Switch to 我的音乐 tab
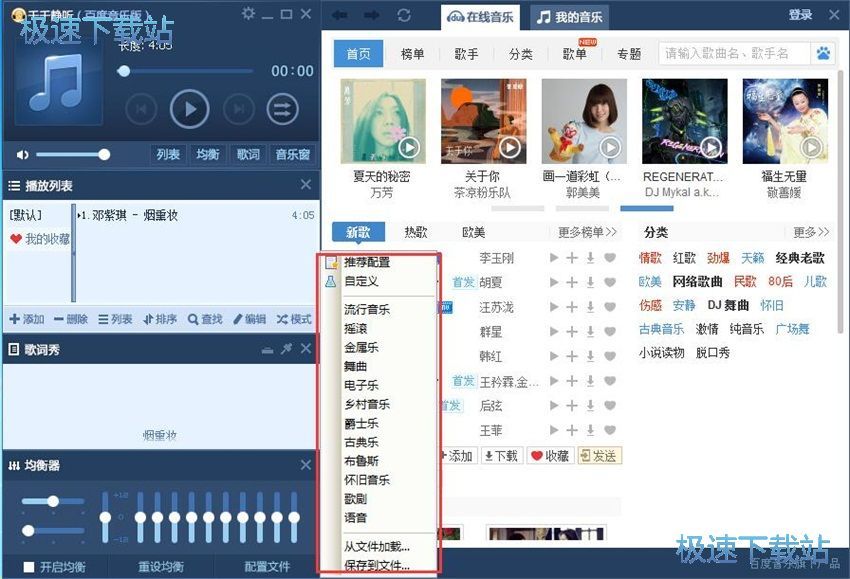850x579 pixels. (x=569, y=17)
